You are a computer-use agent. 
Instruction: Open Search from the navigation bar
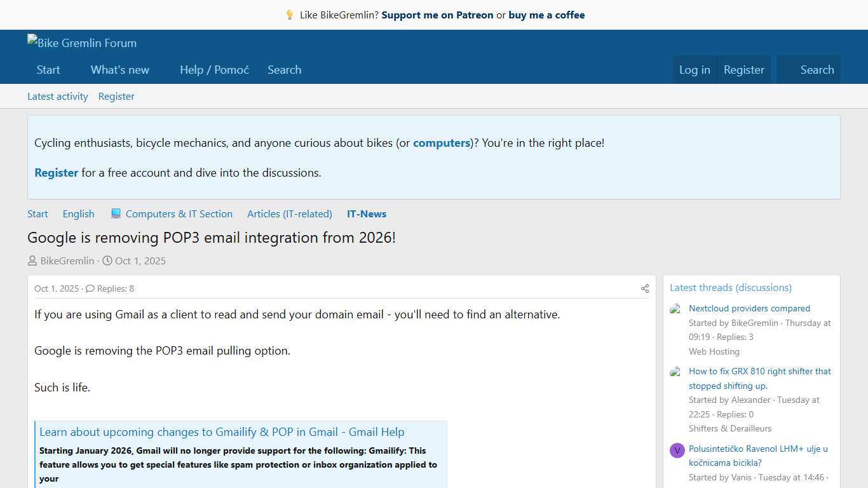[x=284, y=70]
